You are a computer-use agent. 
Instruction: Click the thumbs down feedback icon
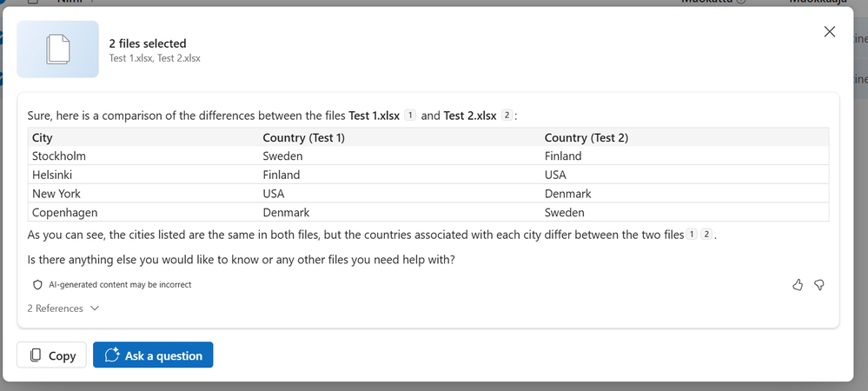(x=818, y=285)
